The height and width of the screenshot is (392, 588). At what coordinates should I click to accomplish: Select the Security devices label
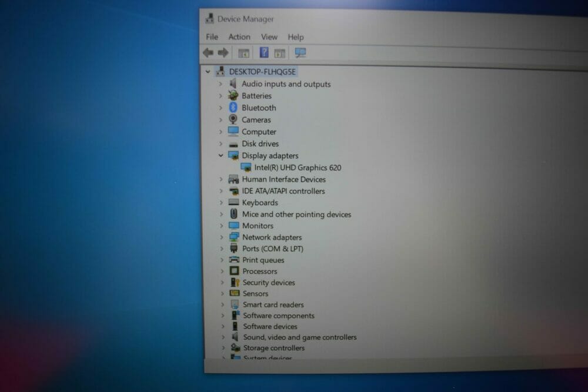269,282
